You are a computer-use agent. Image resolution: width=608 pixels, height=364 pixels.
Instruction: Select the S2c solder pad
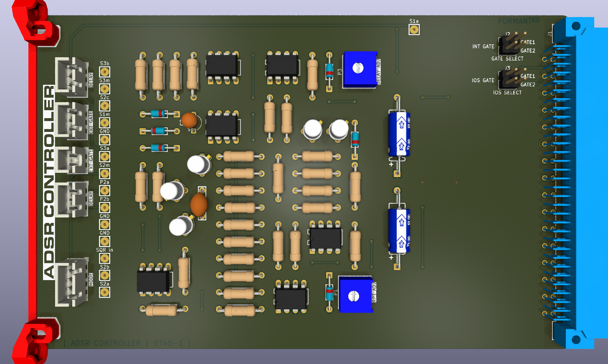(x=104, y=106)
